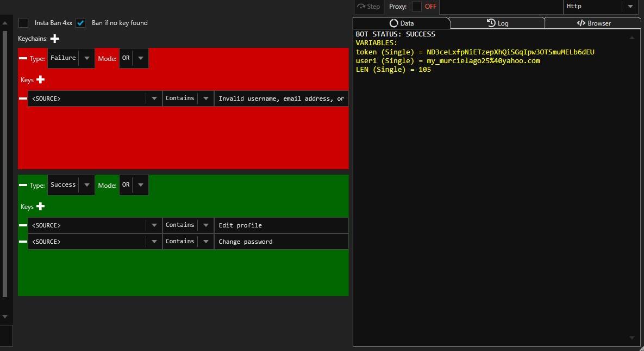Uncheck 'Ban if no key found'
The width and height of the screenshot is (644, 351).
[80, 23]
